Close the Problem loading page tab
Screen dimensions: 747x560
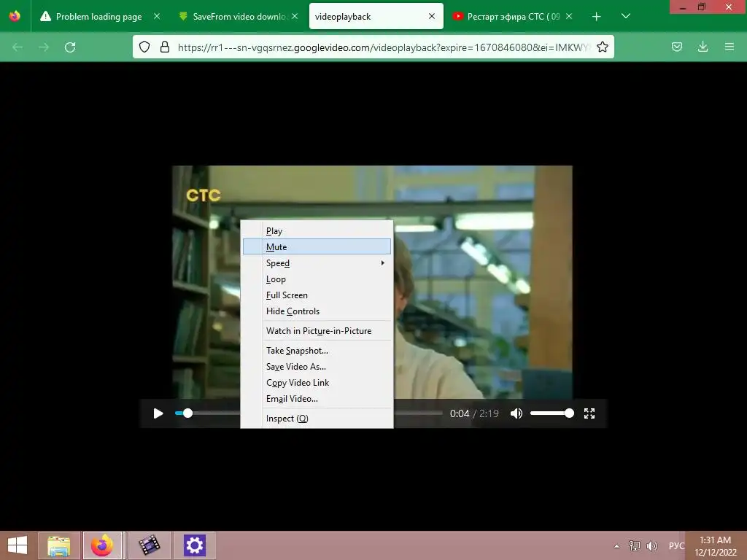click(157, 16)
